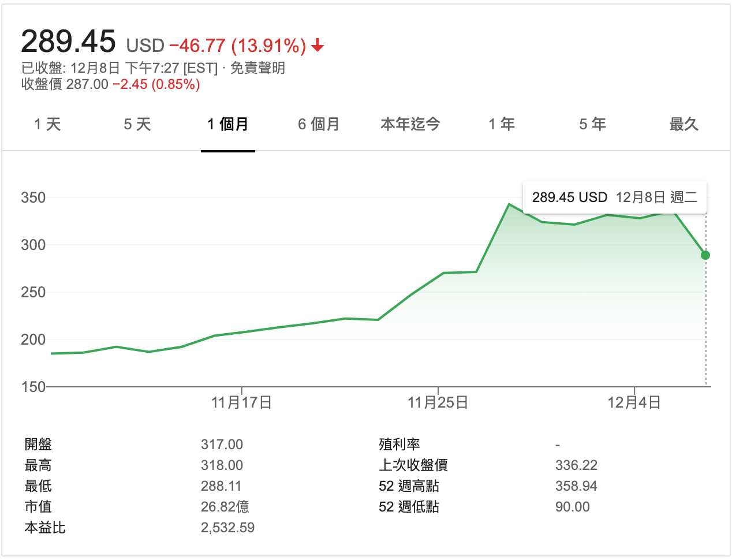This screenshot has width=732, height=560.
Task: Show the 6 個月 price chart
Action: coord(319,124)
